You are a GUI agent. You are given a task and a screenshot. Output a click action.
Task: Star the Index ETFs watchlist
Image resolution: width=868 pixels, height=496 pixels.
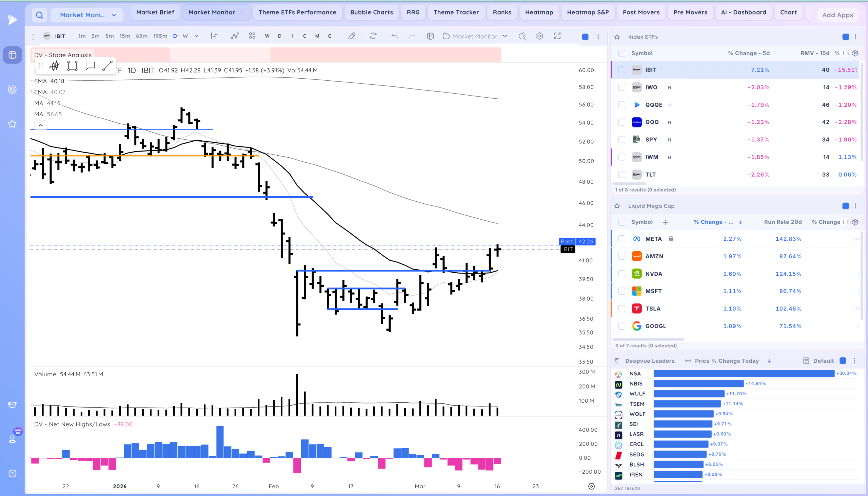[617, 37]
